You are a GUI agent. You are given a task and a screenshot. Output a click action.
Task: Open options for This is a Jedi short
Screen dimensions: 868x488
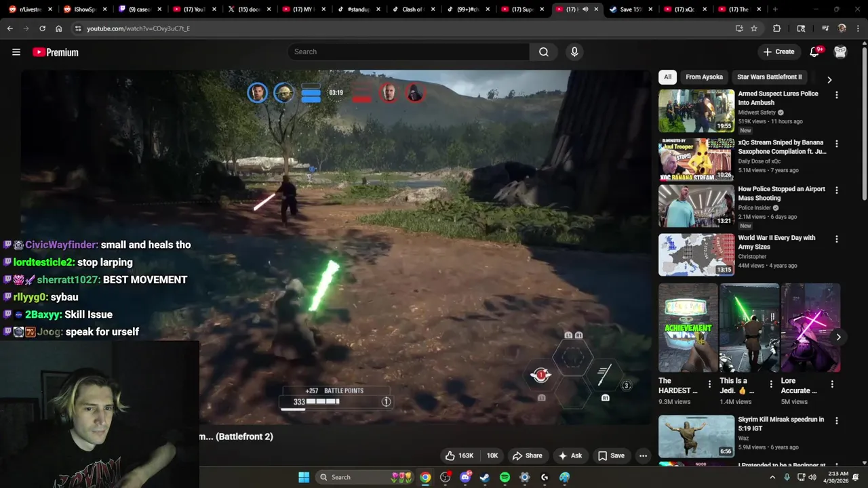tap(770, 384)
